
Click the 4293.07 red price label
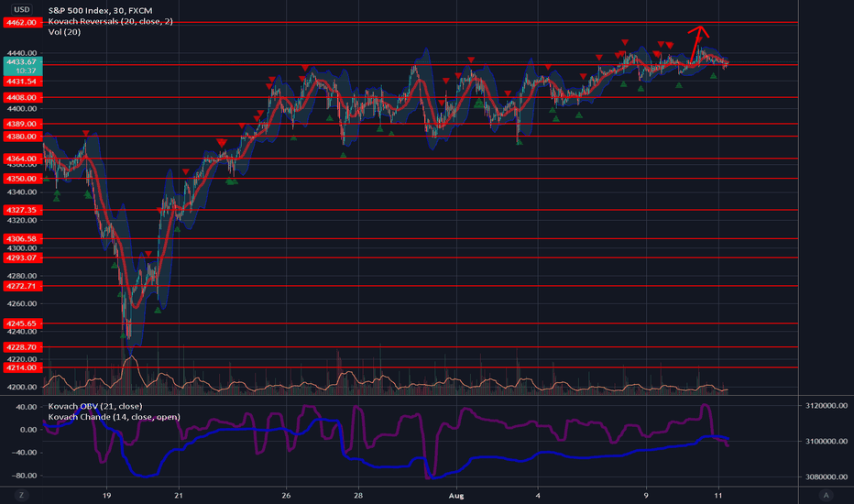click(22, 257)
